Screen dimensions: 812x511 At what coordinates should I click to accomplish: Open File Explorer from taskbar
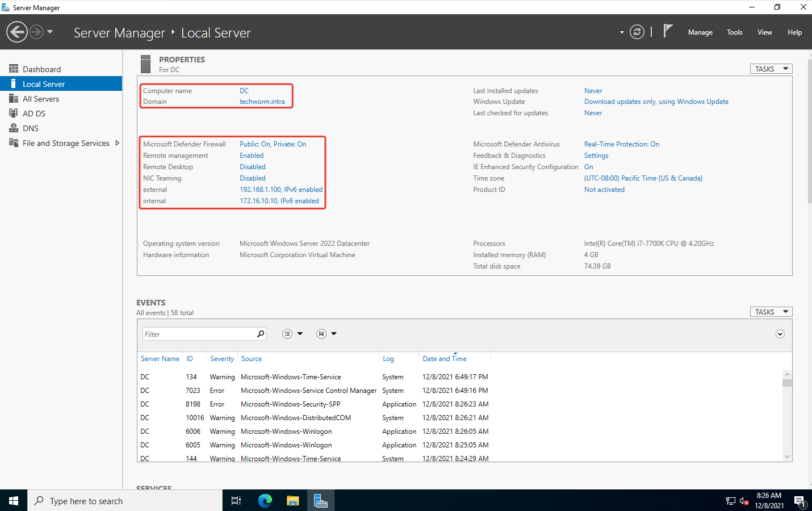(x=292, y=500)
